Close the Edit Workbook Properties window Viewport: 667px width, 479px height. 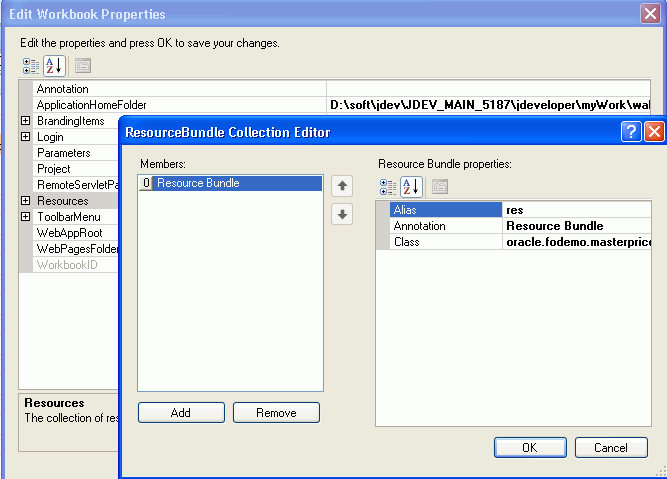(650, 14)
